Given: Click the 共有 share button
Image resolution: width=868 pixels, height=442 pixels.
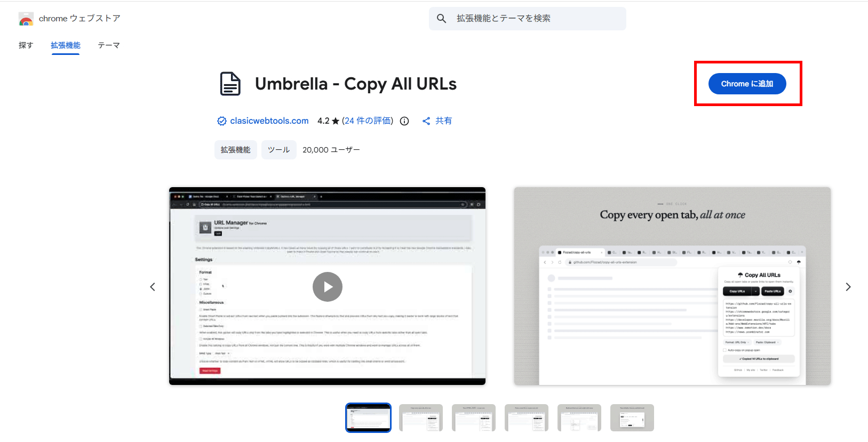Looking at the screenshot, I should pos(437,121).
